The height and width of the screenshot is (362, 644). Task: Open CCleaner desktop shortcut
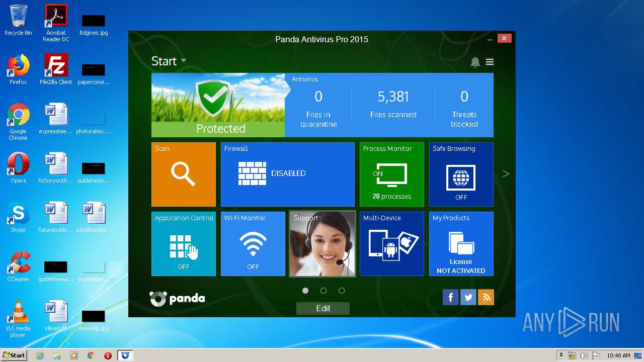pos(18,266)
